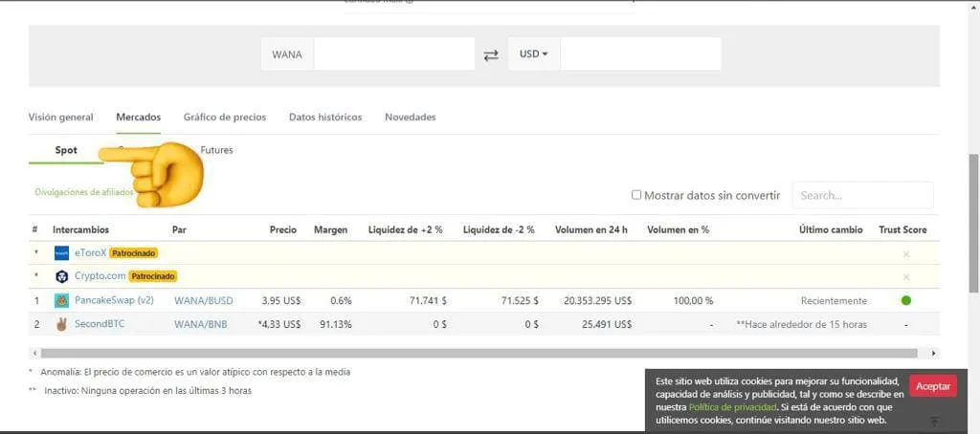Viewport: 980px width, 434px height.
Task: Click Patrocinado badge next to Crypto.com
Action: coord(152,276)
